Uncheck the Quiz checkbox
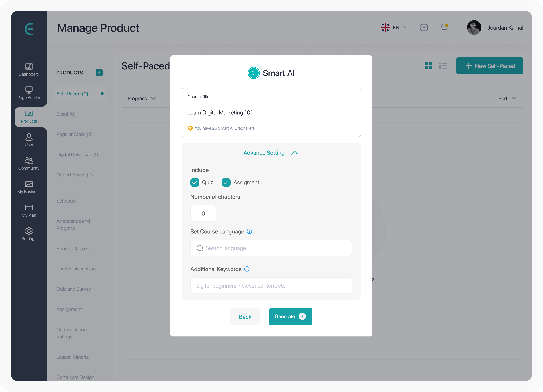The width and height of the screenshot is (543, 392). pyautogui.click(x=195, y=182)
